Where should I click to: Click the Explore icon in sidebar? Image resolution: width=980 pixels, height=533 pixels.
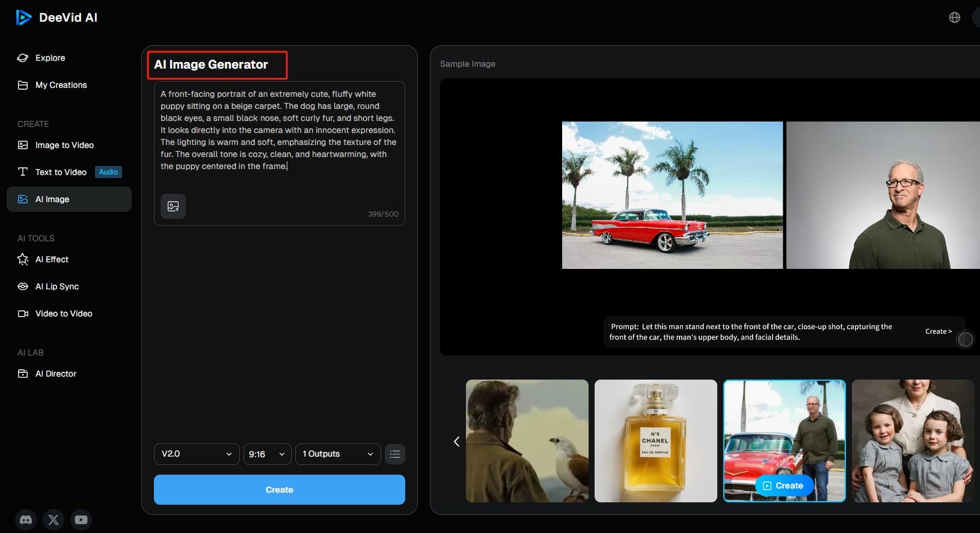coord(23,58)
